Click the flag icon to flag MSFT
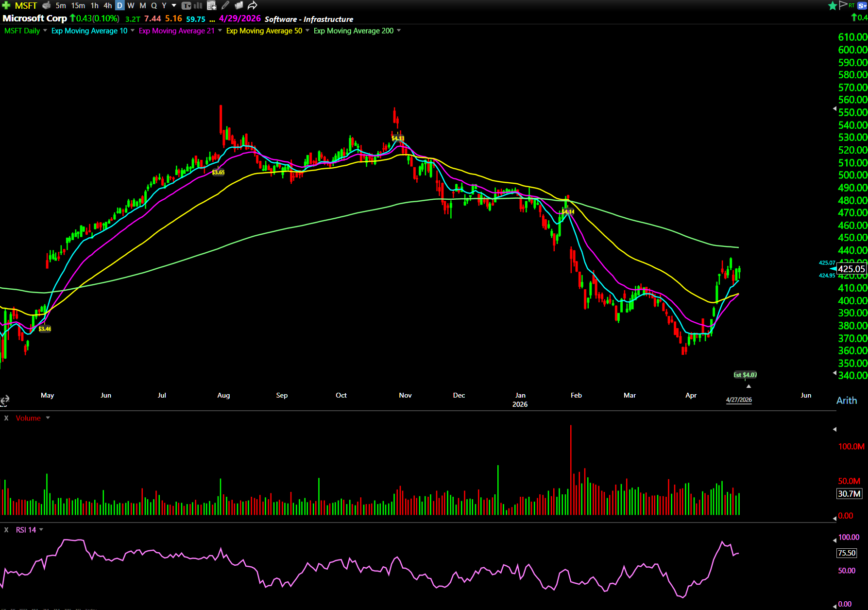 pos(843,5)
